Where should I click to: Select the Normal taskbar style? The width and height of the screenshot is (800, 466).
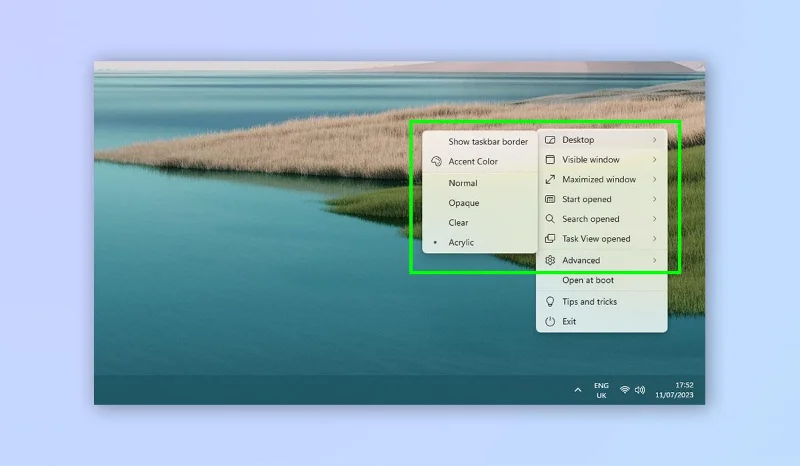pyautogui.click(x=480, y=183)
